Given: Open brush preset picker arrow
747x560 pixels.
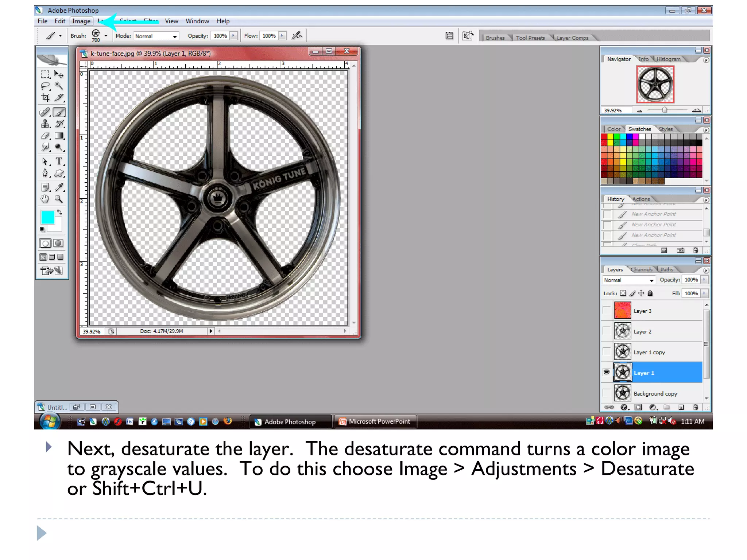Looking at the screenshot, I should click(106, 36).
